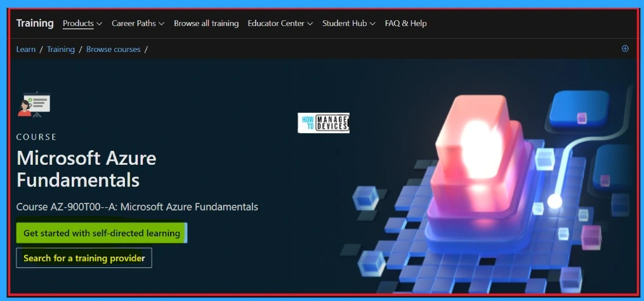This screenshot has width=644, height=301.
Task: Click the circled plus icon in breadcrumb bar
Action: pyautogui.click(x=625, y=49)
